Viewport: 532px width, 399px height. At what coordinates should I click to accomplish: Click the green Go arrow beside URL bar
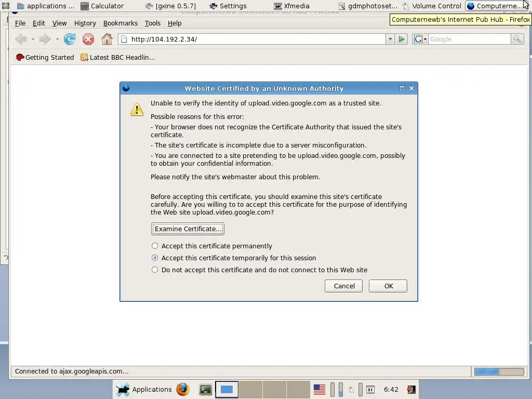[x=402, y=39]
